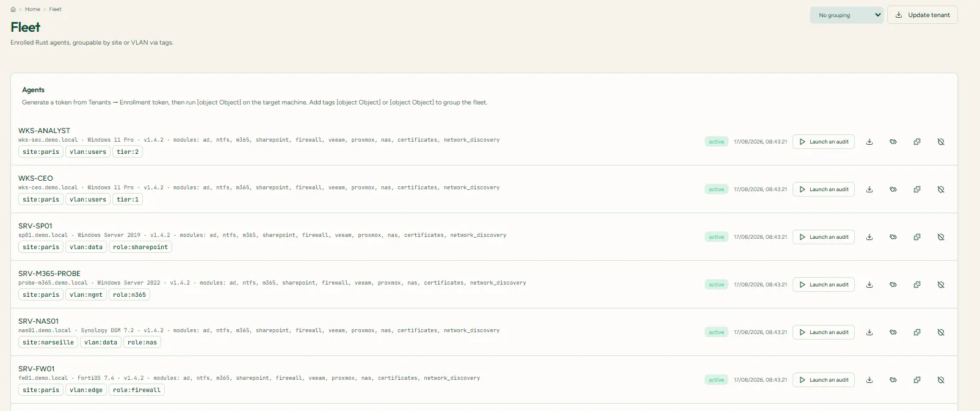This screenshot has height=411, width=980.
Task: Click the active badge for WKS-ANALYST
Action: [x=716, y=142]
